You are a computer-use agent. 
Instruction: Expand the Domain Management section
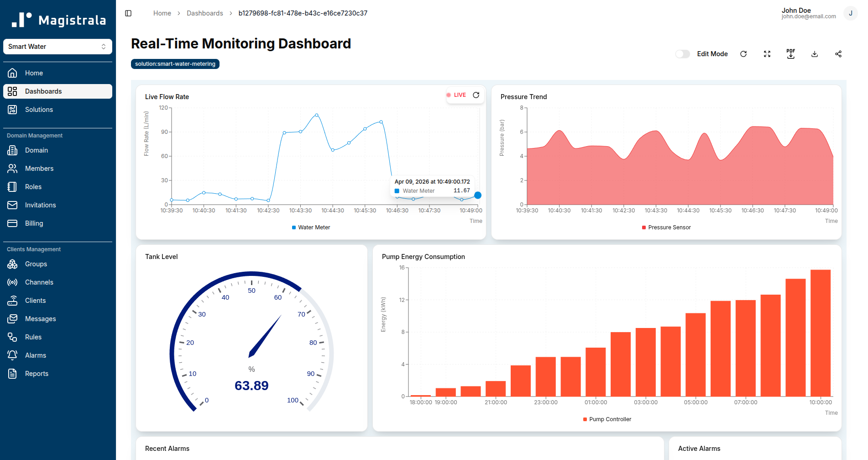tap(34, 135)
